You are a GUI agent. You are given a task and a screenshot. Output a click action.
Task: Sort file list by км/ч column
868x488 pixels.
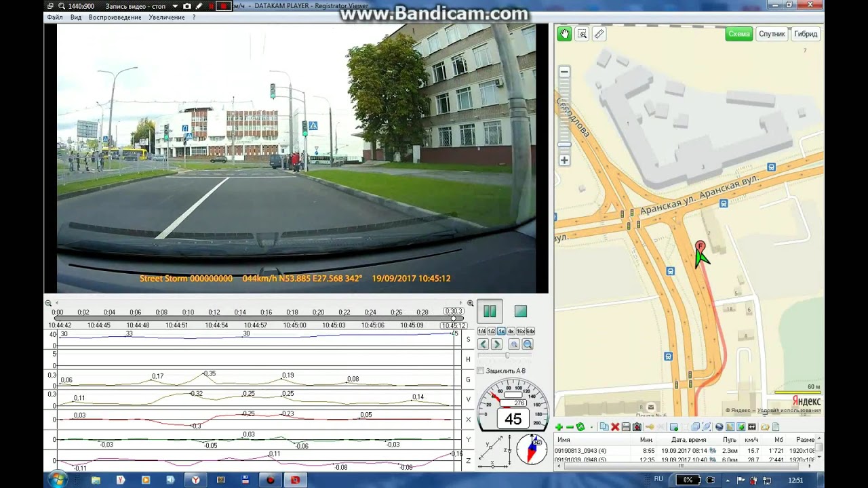click(751, 440)
